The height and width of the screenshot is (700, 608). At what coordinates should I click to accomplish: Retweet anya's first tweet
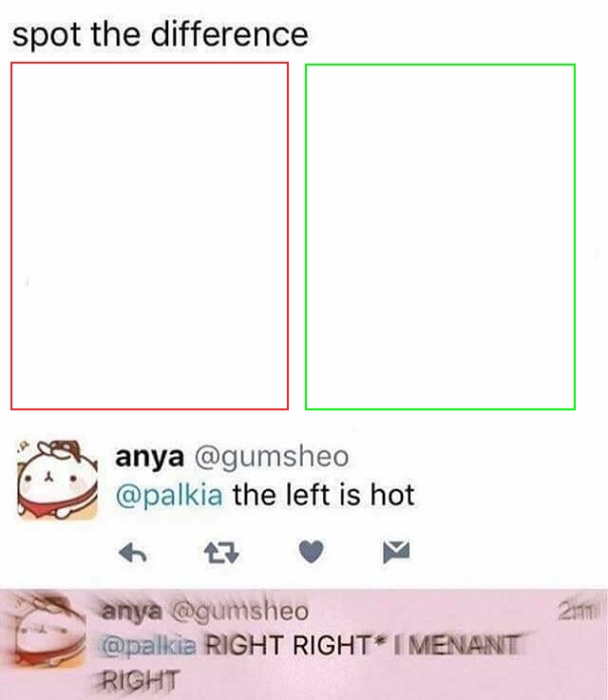(221, 553)
